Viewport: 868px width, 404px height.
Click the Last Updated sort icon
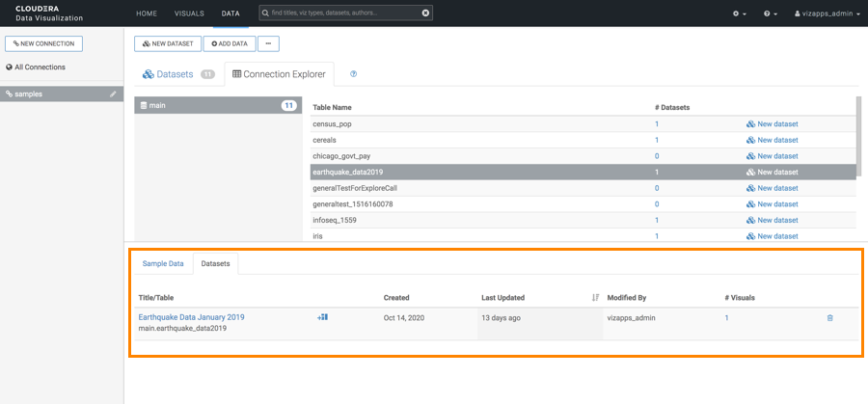coord(595,298)
